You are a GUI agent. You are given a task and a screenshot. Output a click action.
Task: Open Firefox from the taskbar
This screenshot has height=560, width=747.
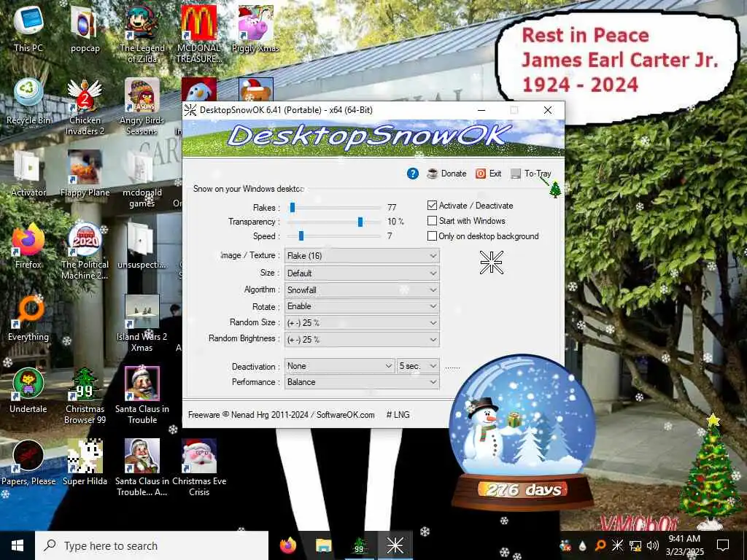(287, 545)
